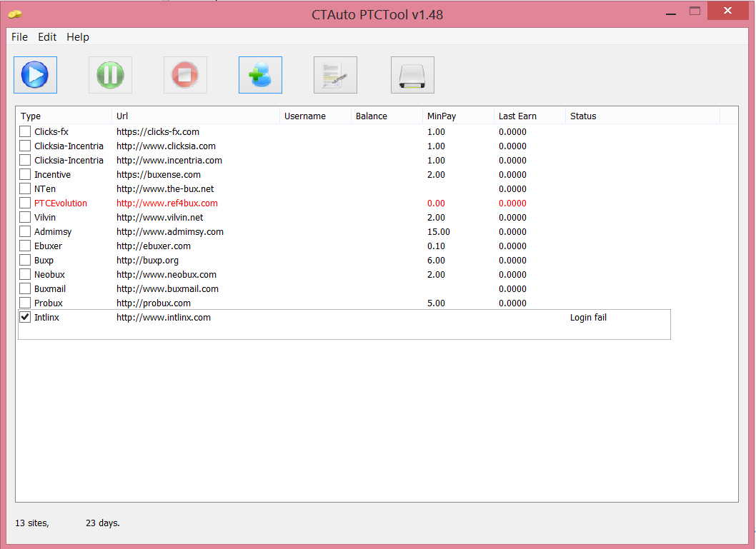Click the Username column header
Image resolution: width=756 pixels, height=549 pixels.
click(315, 116)
